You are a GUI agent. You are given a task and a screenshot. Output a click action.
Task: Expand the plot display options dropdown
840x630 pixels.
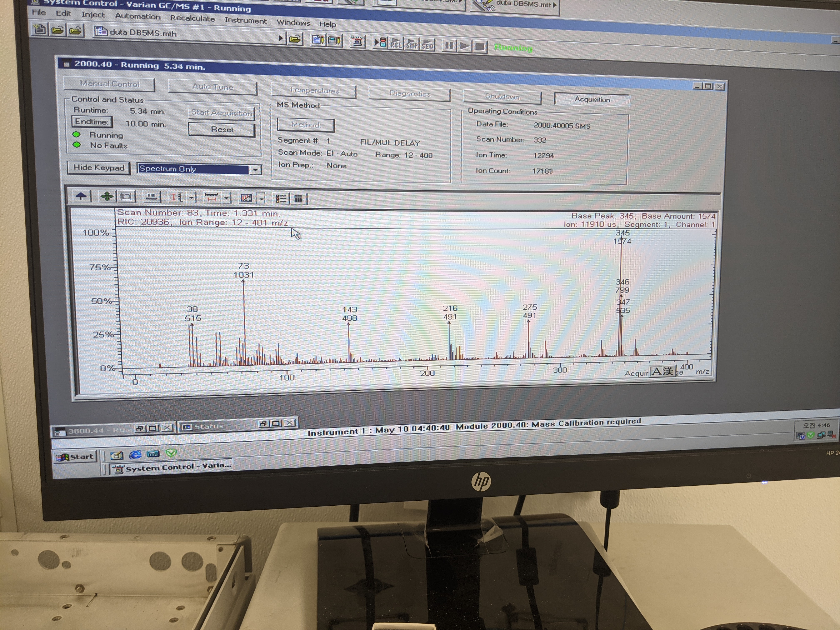tap(262, 199)
